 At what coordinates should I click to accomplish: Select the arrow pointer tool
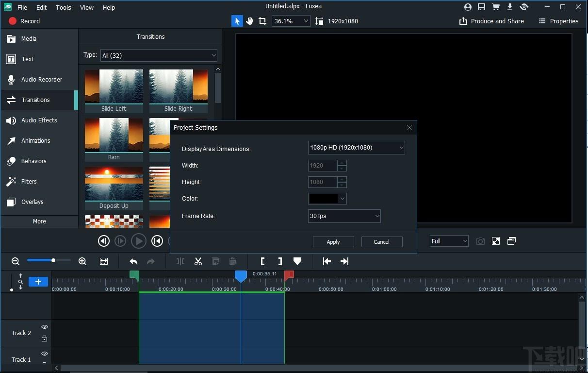tap(237, 21)
